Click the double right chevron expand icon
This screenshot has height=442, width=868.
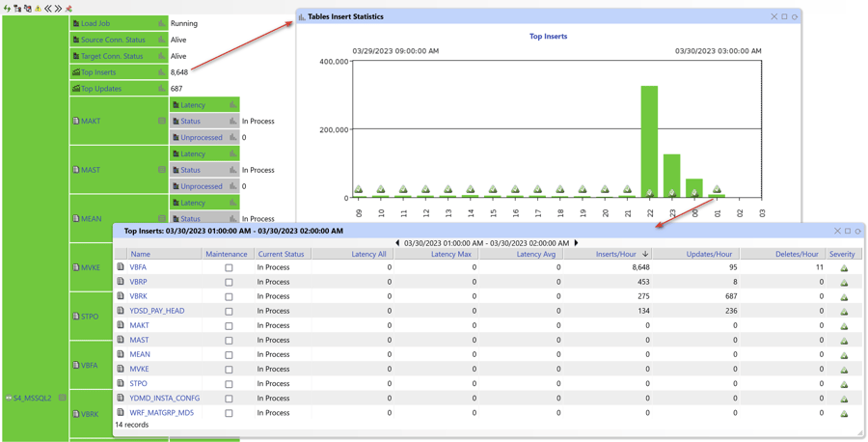pyautogui.click(x=58, y=8)
